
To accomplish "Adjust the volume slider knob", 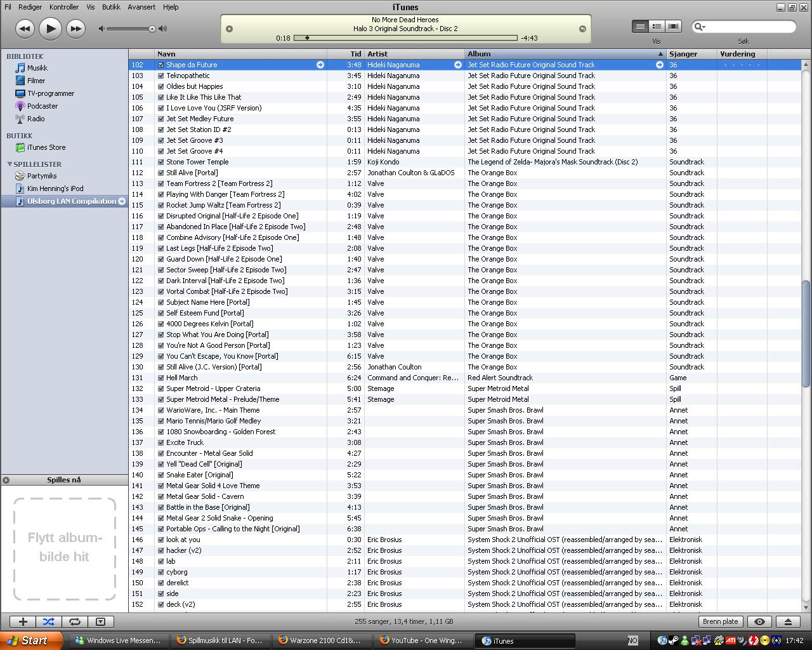I will 152,29.
